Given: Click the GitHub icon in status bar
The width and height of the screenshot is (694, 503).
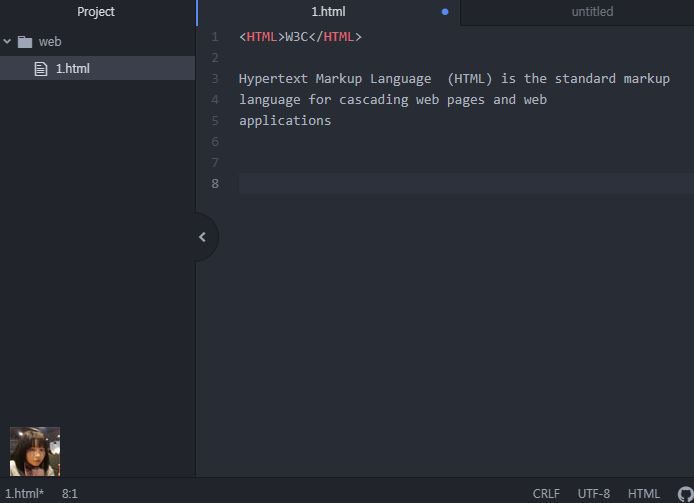Looking at the screenshot, I should pos(686,494).
